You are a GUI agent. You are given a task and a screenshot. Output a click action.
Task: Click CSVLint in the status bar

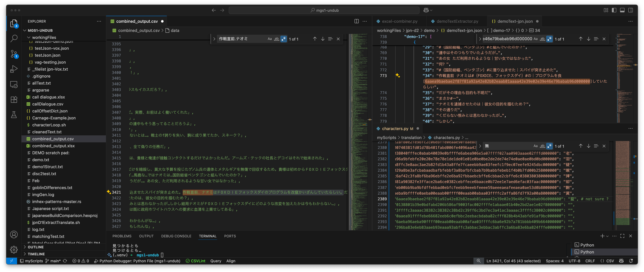click(x=196, y=261)
